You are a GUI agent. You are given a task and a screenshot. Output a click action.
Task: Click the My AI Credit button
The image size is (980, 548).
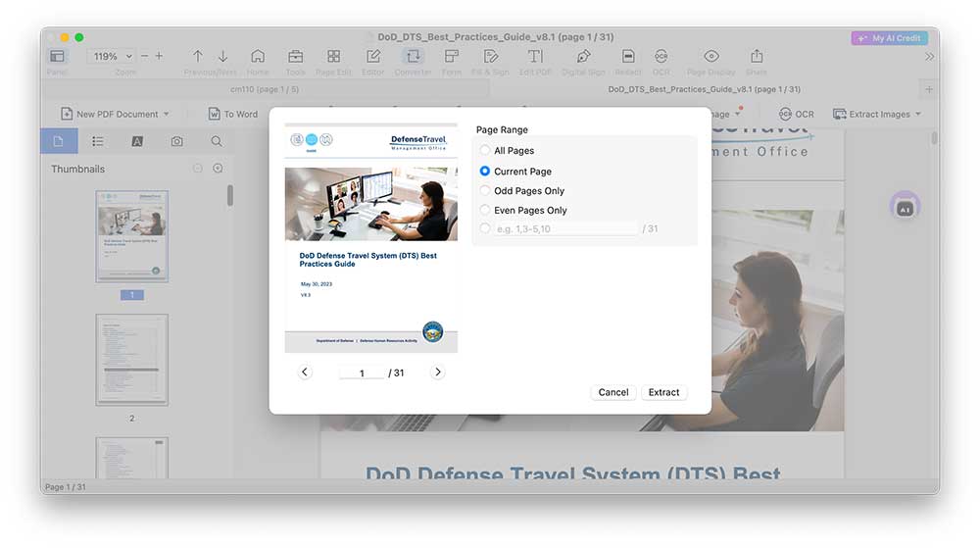point(890,38)
